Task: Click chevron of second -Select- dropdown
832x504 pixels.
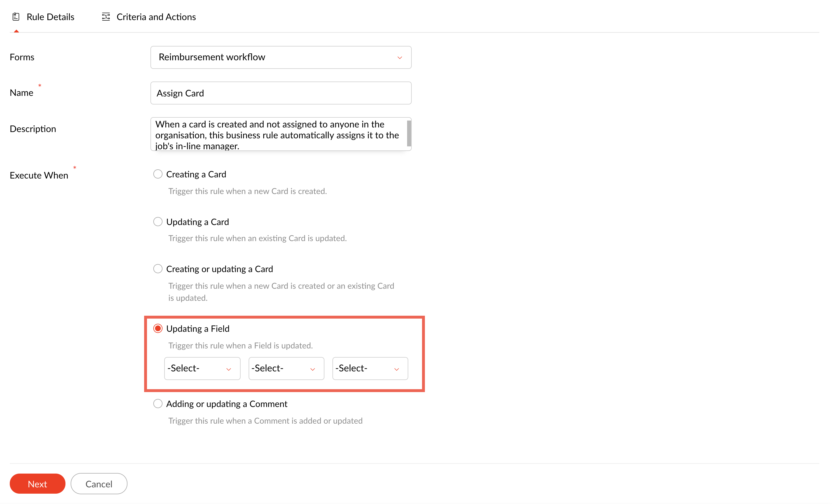Action: pyautogui.click(x=312, y=369)
